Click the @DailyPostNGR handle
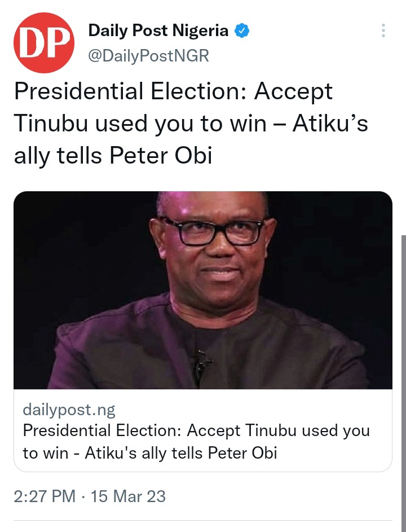 tap(148, 56)
